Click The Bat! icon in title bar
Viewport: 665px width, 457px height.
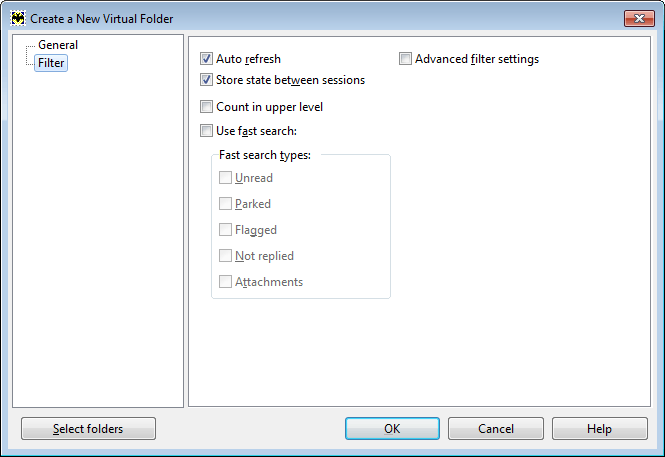18,19
